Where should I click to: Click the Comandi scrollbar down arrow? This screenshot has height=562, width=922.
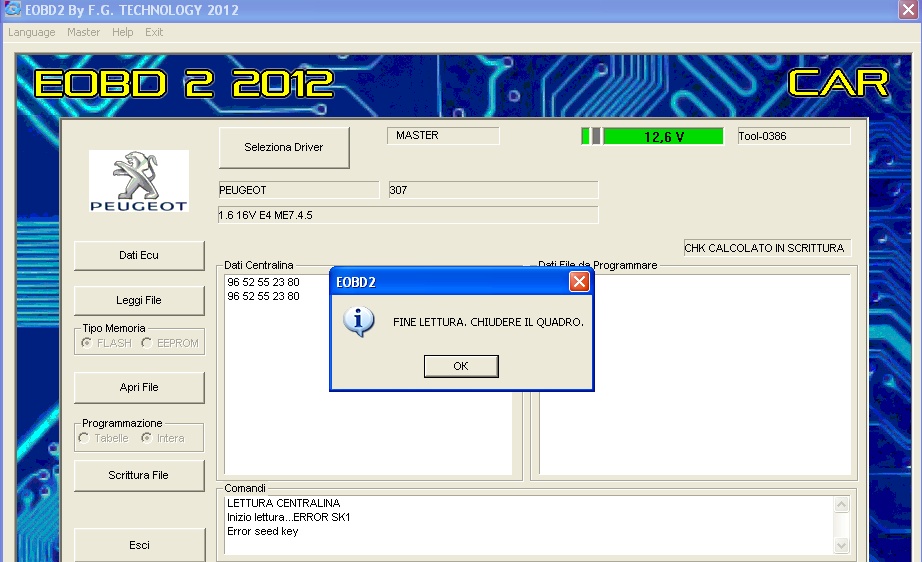(841, 546)
